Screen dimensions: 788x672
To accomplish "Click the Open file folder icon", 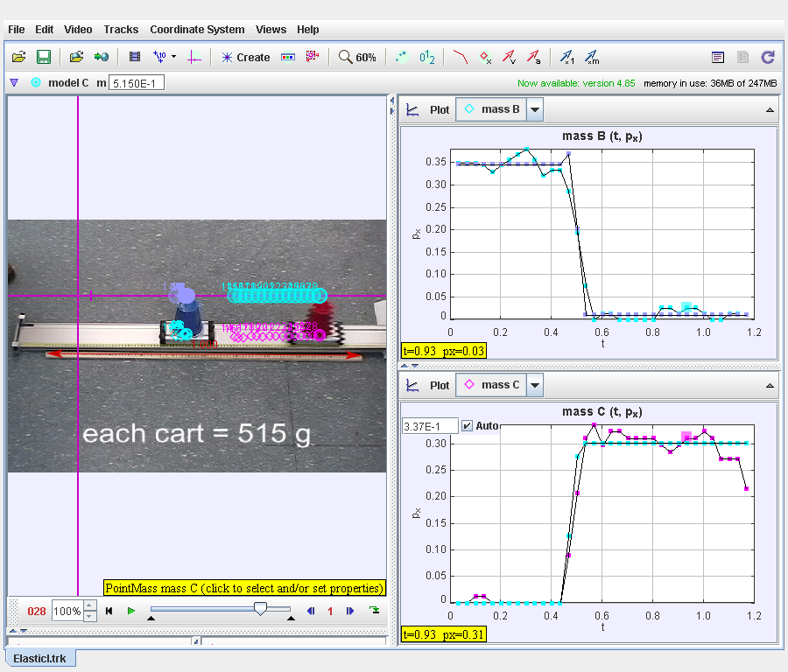I will tap(19, 57).
